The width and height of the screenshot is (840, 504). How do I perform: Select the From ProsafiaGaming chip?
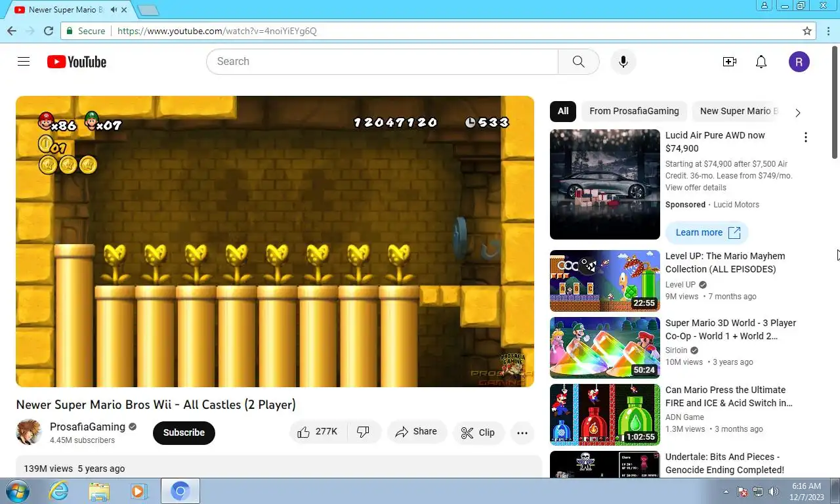click(x=634, y=111)
